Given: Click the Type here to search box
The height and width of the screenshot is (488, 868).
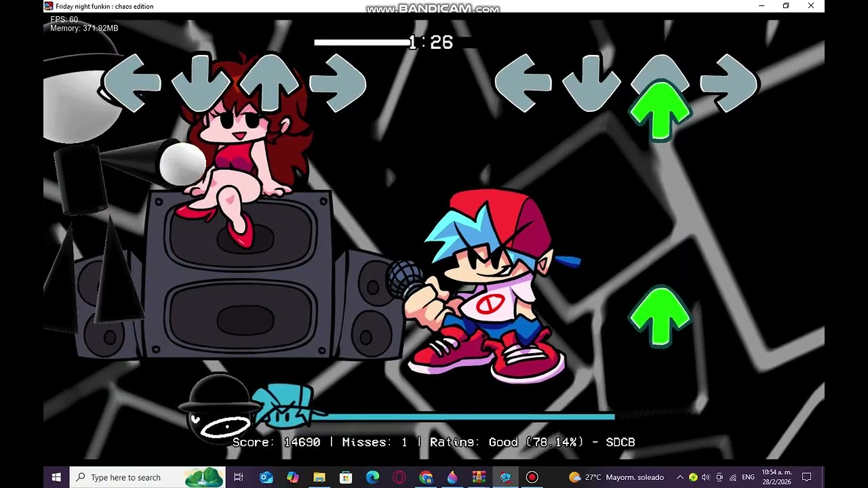Looking at the screenshot, I should (x=147, y=477).
